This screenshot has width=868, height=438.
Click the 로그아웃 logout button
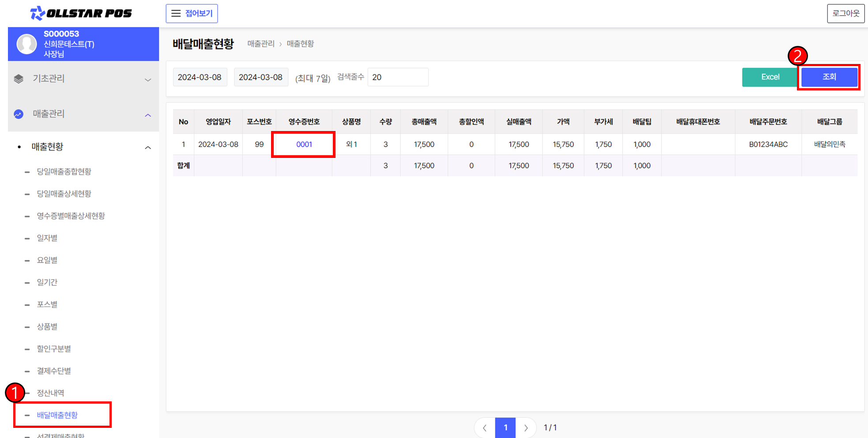pyautogui.click(x=845, y=13)
